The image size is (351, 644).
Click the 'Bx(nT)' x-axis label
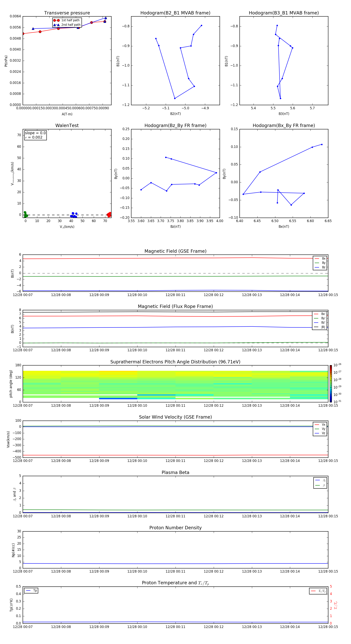[284, 227]
